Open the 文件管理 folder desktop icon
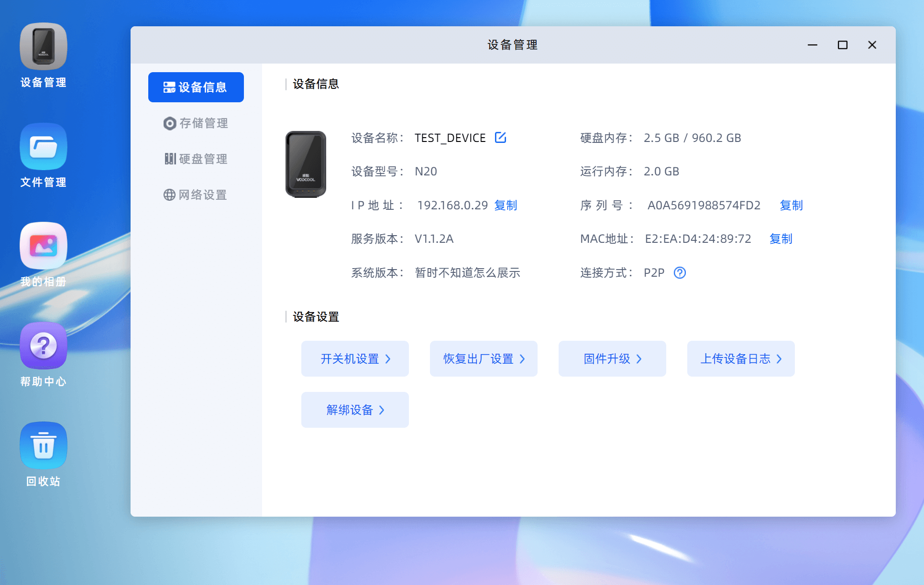 (43, 147)
